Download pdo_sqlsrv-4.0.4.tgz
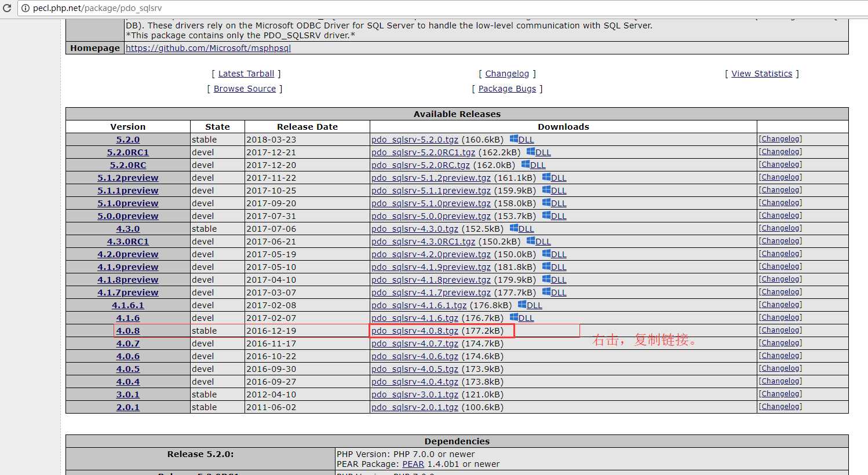Image resolution: width=868 pixels, height=475 pixels. pos(415,382)
